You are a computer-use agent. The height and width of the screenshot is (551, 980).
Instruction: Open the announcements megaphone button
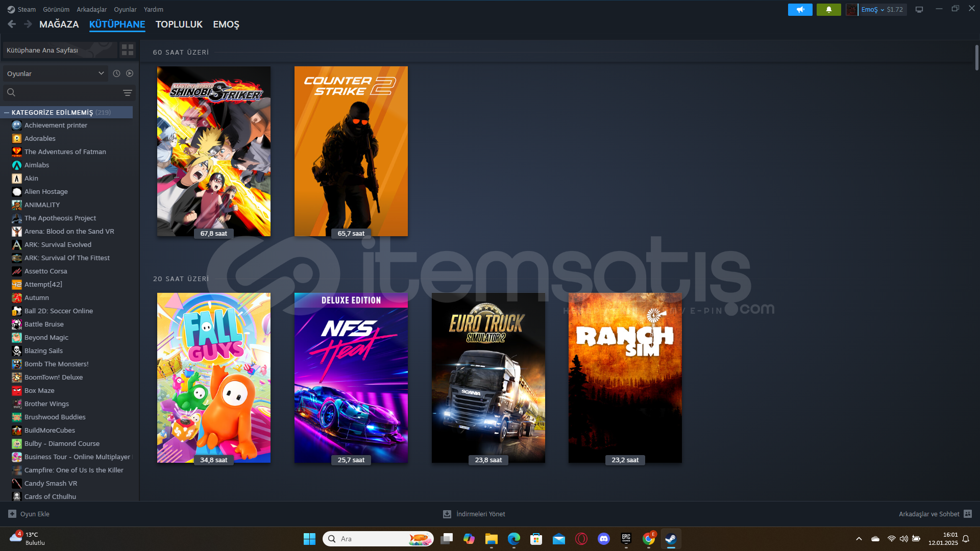(x=800, y=10)
